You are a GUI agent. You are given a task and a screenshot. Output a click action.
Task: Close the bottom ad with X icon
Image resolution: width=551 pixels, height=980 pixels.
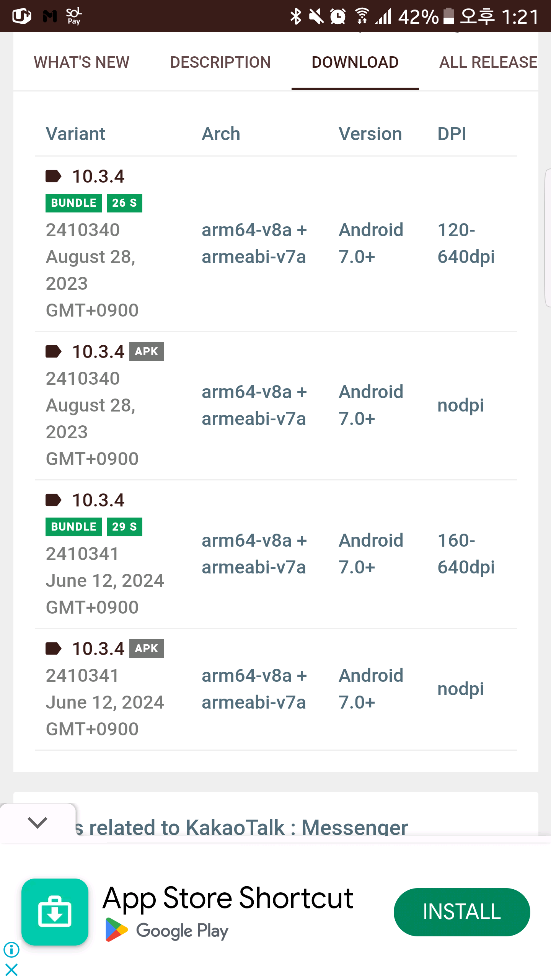11,970
